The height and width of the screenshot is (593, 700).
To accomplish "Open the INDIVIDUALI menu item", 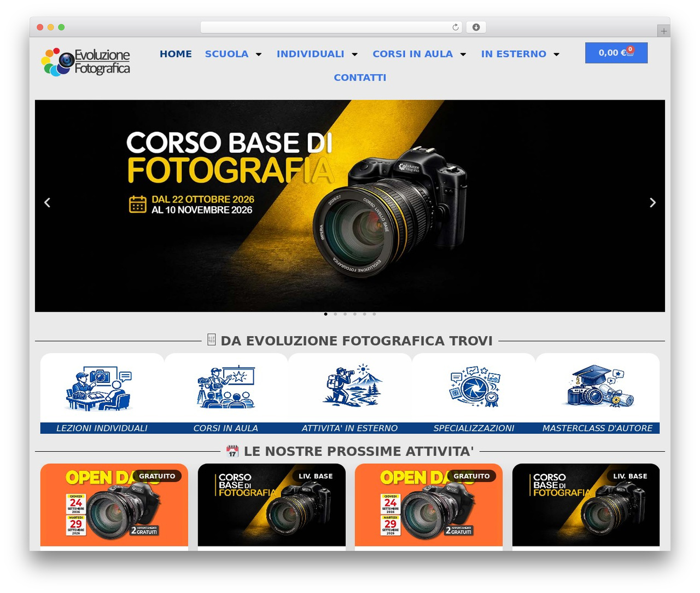I will pos(310,54).
